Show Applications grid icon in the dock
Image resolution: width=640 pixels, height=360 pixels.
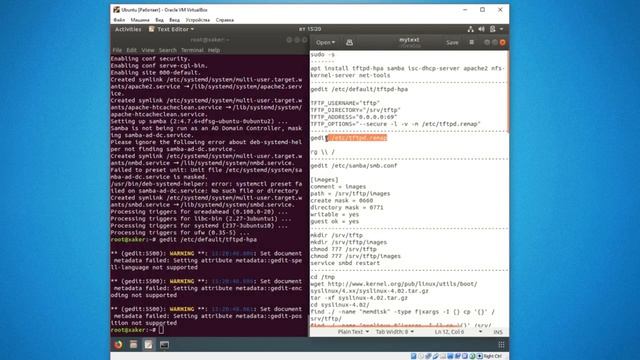point(501,344)
